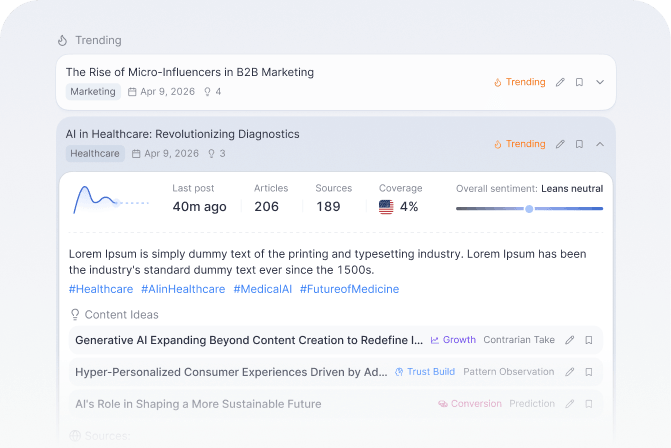Click the Conversion tag icon

[443, 404]
